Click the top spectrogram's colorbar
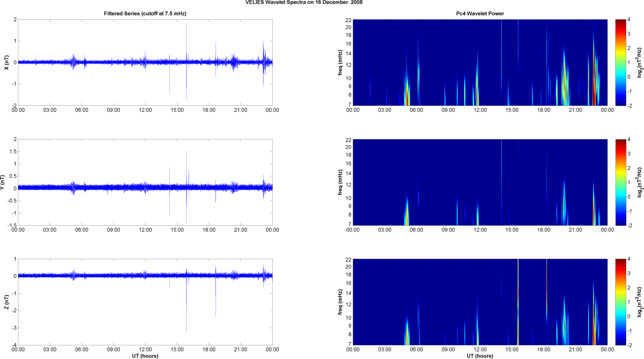644x359 pixels. click(620, 62)
